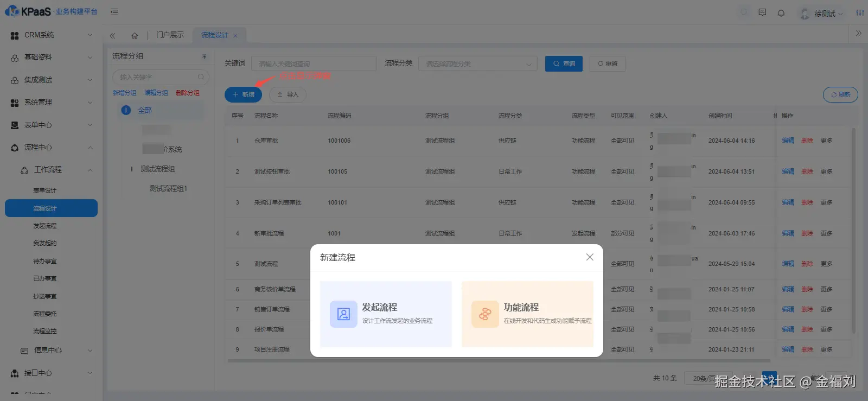Open the settings sliders icon top-right

[860, 12]
